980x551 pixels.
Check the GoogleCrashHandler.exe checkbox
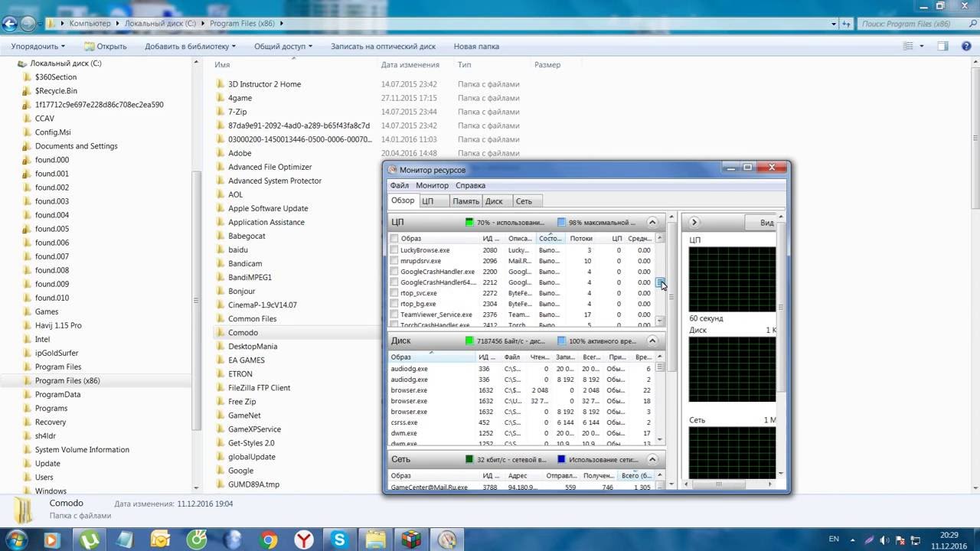(x=394, y=272)
